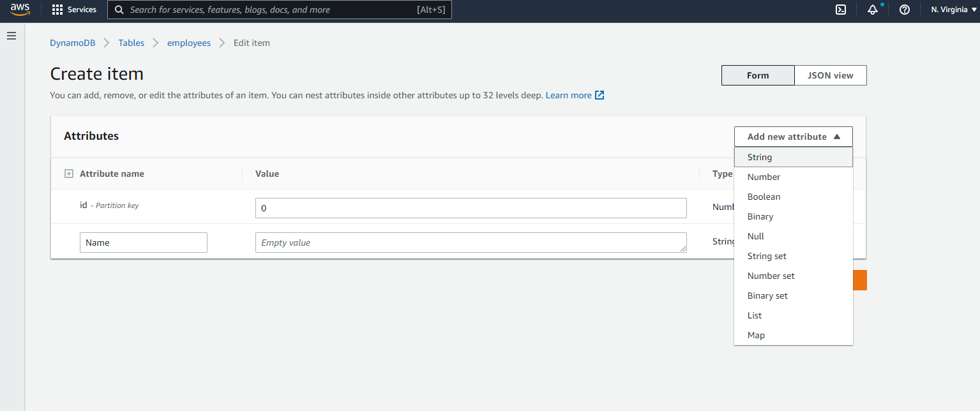980x411 pixels.
Task: Switch to JSON view
Action: (831, 75)
